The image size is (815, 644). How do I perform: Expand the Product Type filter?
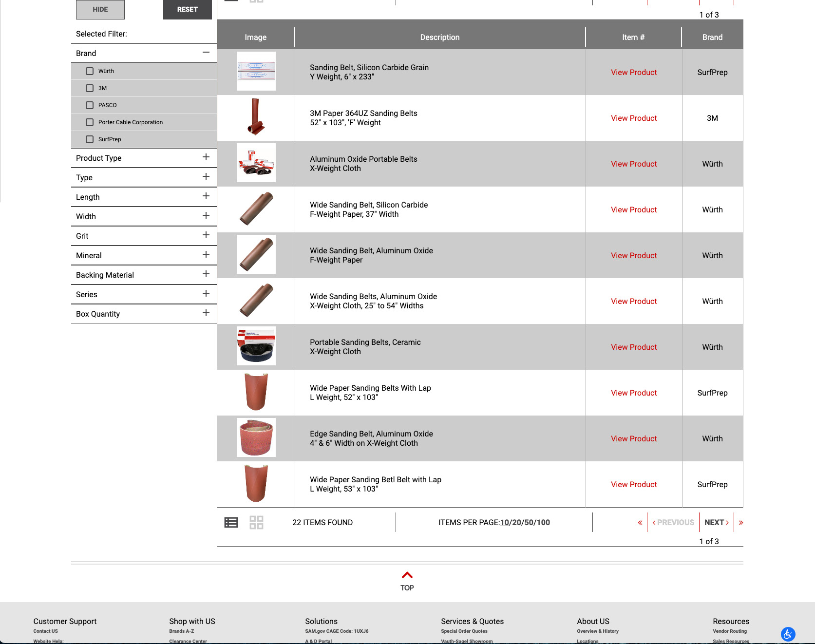coord(206,157)
